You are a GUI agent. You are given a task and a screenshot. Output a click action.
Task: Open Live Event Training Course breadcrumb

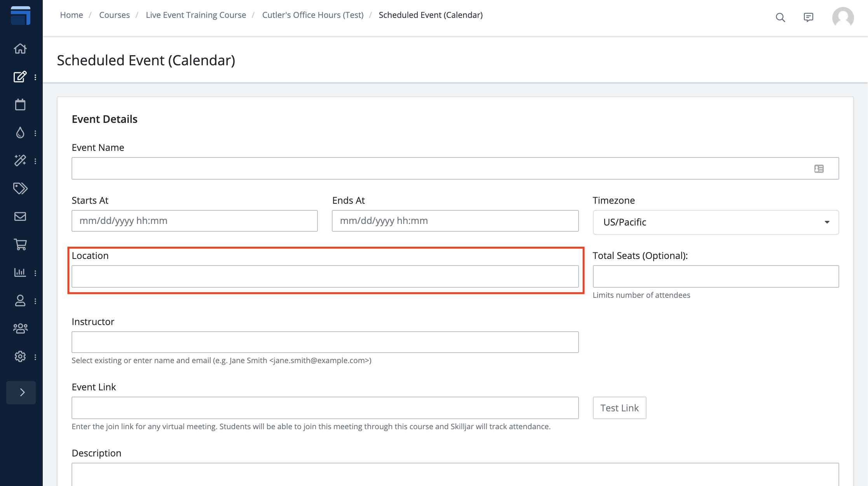[196, 15]
